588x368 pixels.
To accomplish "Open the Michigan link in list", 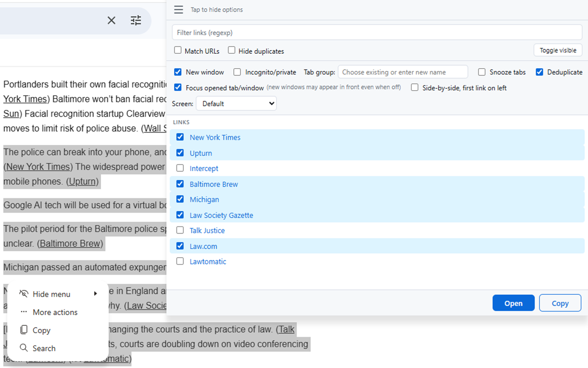I will click(x=204, y=200).
